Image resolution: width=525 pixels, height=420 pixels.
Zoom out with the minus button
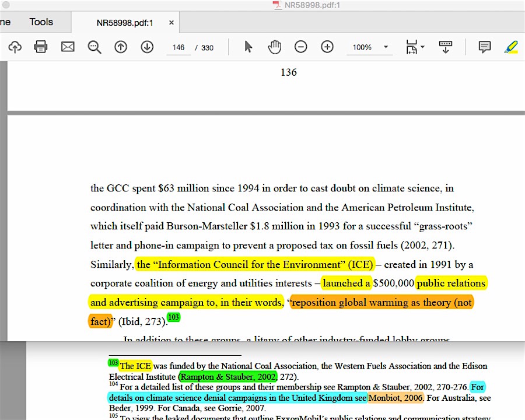301,47
